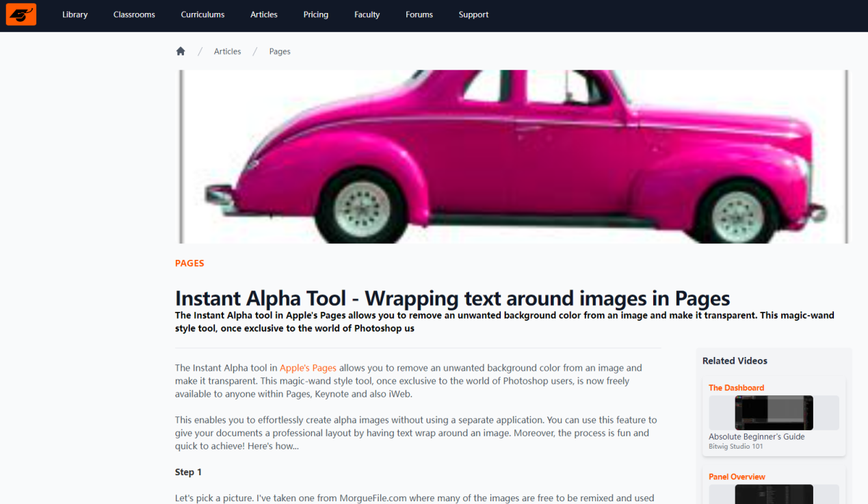Click the Instant Alpha Tool article headline

click(x=452, y=298)
